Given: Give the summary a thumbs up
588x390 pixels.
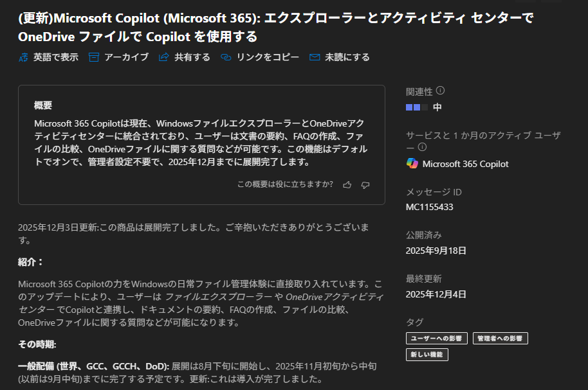Looking at the screenshot, I should 347,185.
